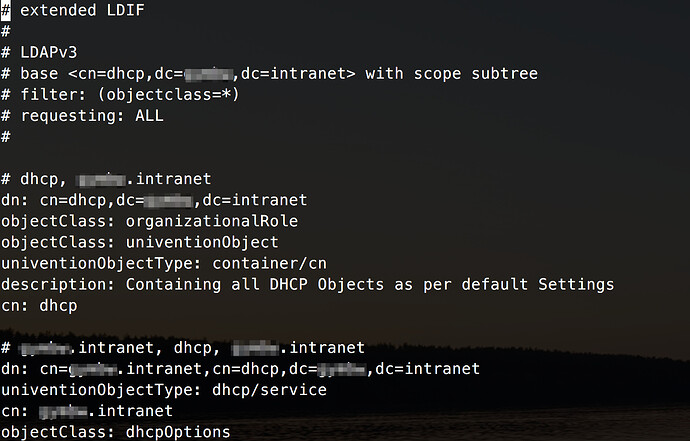This screenshot has width=690, height=441.
Task: Click the 'with scope subtree' text
Action: click(451, 74)
